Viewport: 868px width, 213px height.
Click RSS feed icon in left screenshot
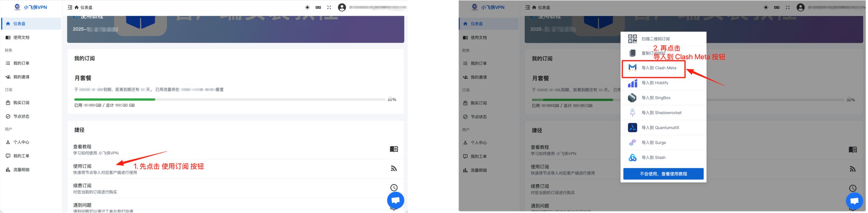click(393, 169)
